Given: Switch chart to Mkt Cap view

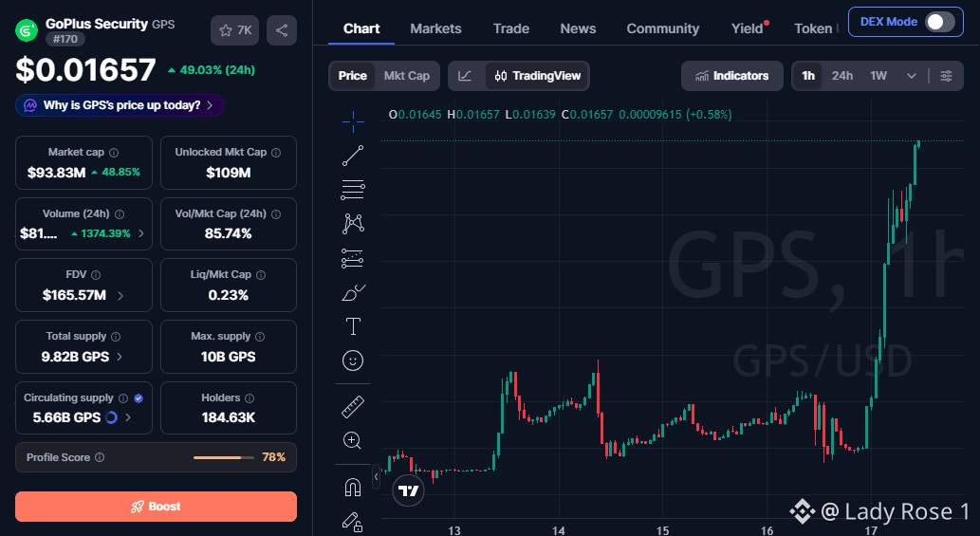Looking at the screenshot, I should coord(407,76).
